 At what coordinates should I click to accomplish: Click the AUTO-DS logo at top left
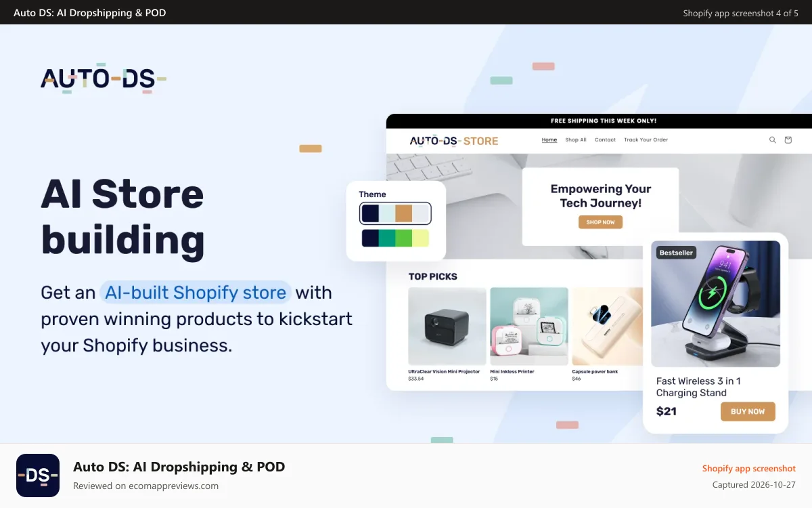(104, 79)
